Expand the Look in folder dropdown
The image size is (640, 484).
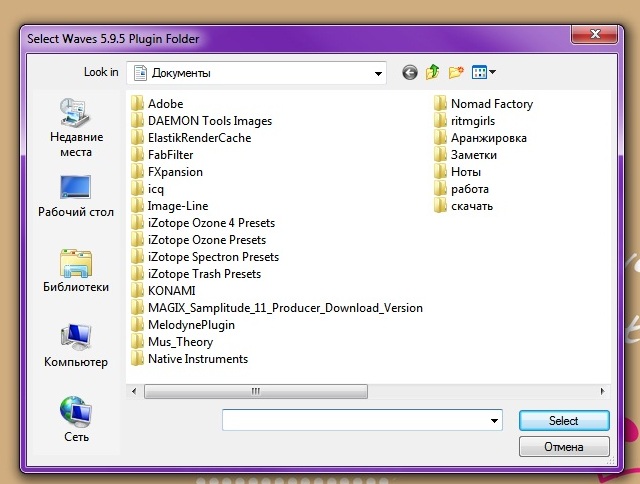tap(378, 72)
